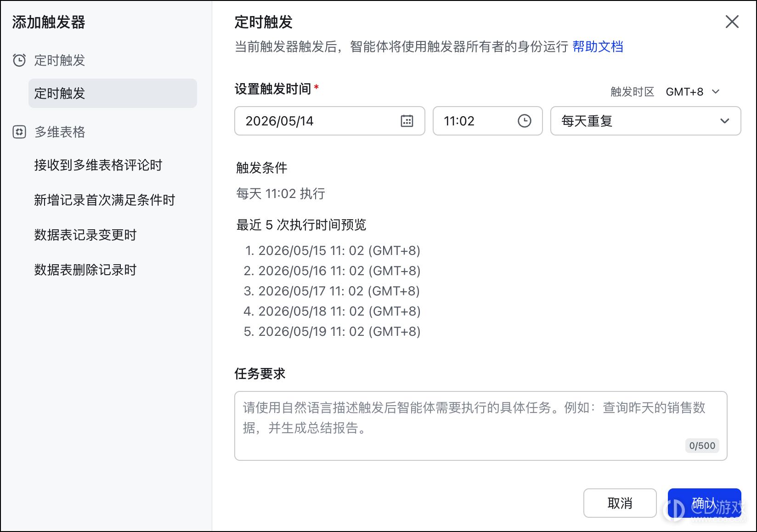Select the highlighted 定时触发 trigger item
757x532 pixels.
[x=113, y=93]
